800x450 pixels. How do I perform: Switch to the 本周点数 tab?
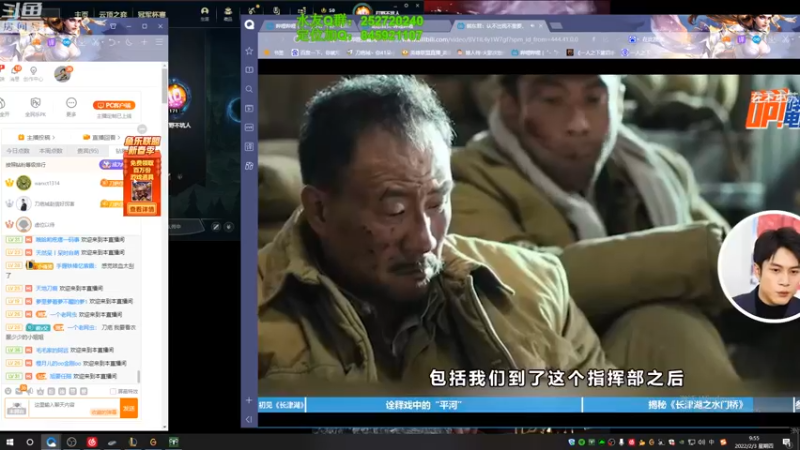click(51, 151)
